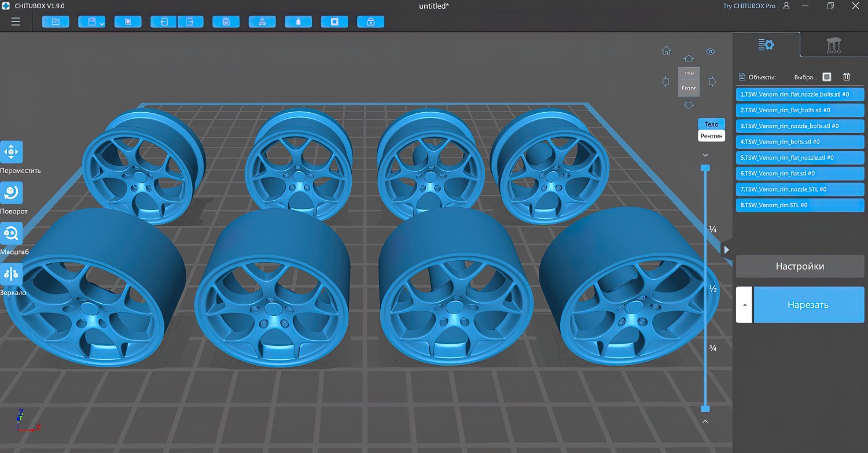Enable Тело (Body) display mode
The image size is (868, 453).
pyautogui.click(x=711, y=124)
